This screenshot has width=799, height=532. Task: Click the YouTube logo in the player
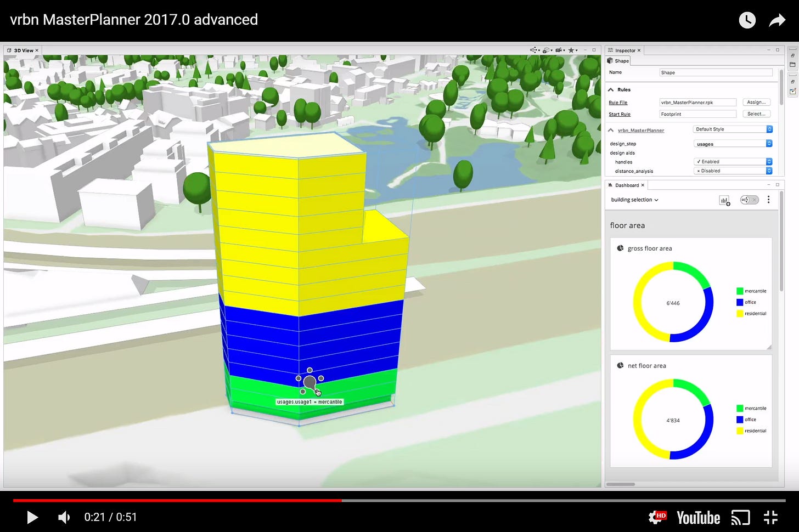click(x=698, y=518)
